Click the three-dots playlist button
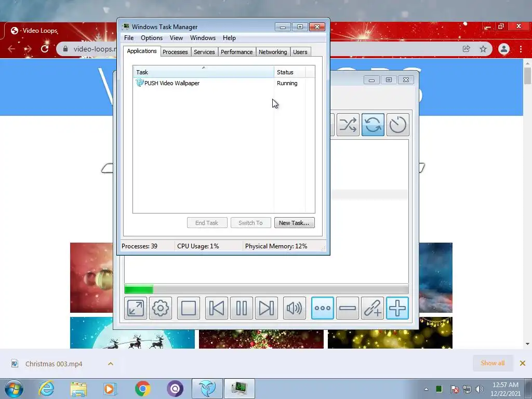The height and width of the screenshot is (399, 532). coord(322,308)
